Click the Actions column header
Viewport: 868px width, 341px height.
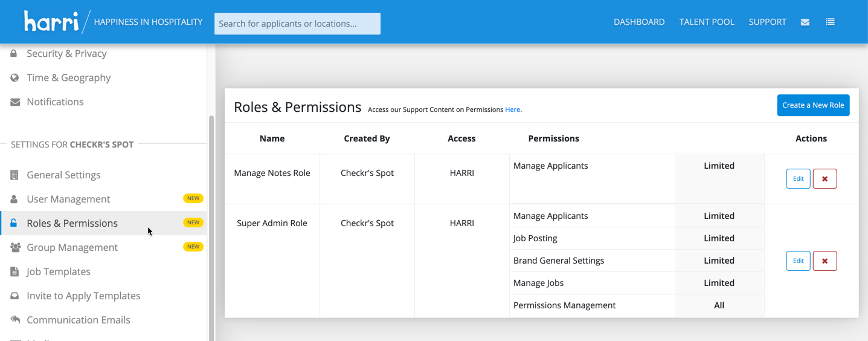click(811, 138)
